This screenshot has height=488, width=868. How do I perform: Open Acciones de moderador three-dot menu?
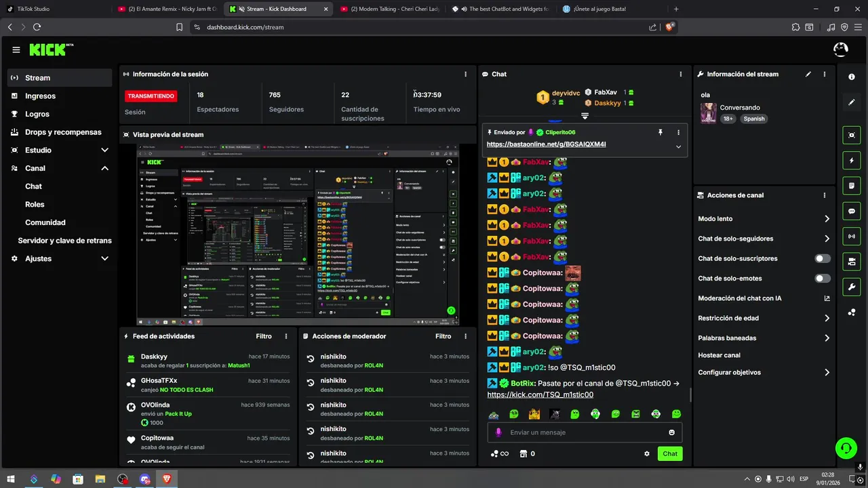[465, 336]
